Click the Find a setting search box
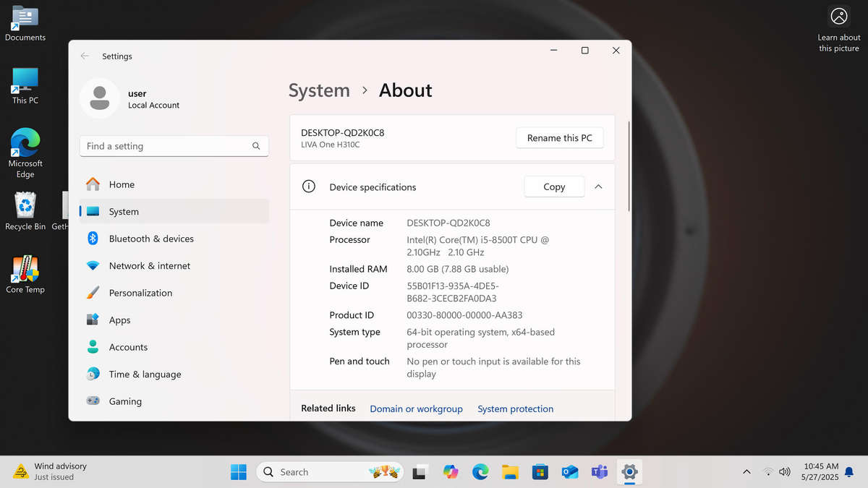868x488 pixels. 168,146
